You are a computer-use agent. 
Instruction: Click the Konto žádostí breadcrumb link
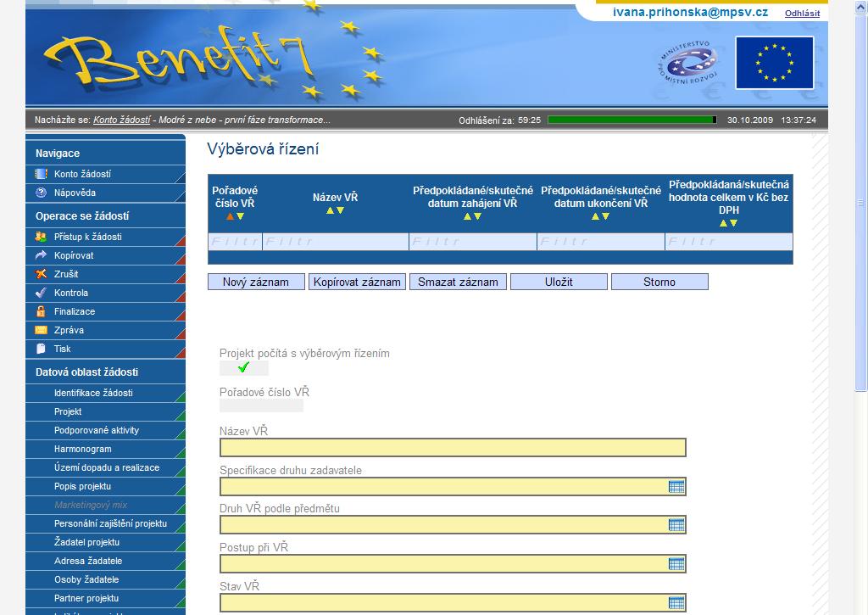(122, 120)
